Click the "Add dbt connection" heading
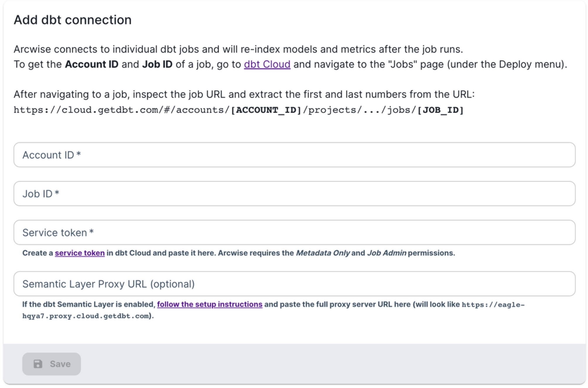This screenshot has height=388, width=588. pyautogui.click(x=73, y=20)
